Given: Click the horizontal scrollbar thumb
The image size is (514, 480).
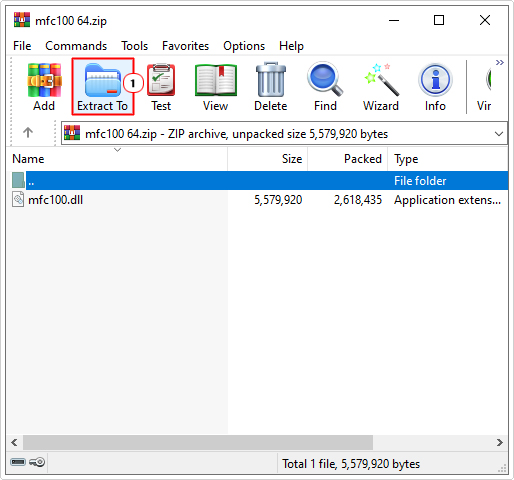Looking at the screenshot, I should (198, 443).
